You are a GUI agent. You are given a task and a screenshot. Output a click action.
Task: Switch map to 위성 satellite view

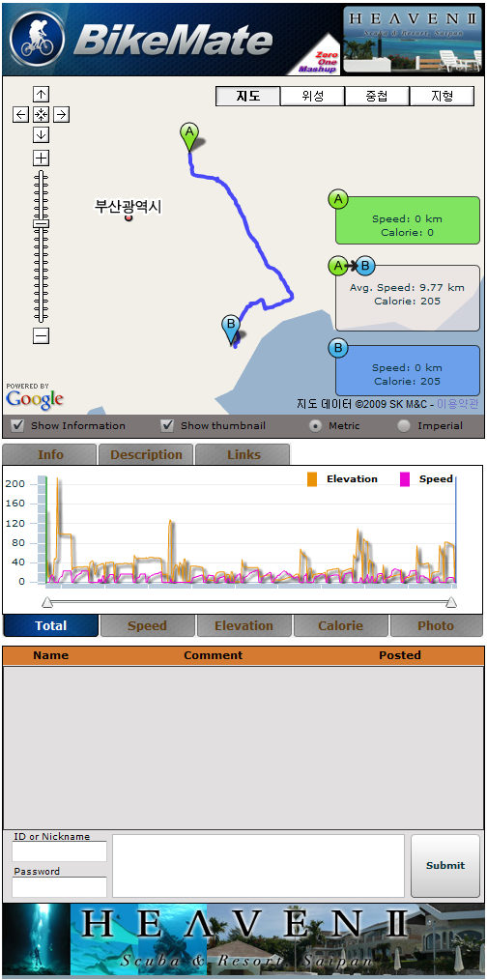click(312, 97)
